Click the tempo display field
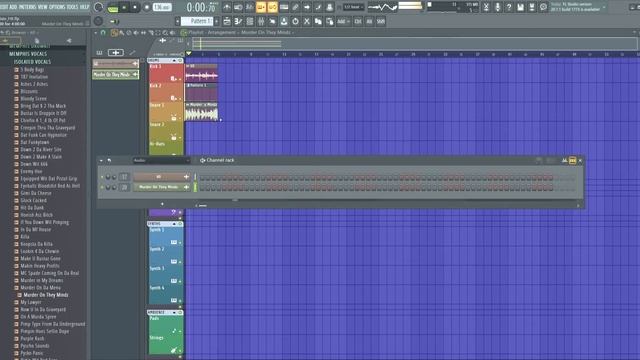 162,7
